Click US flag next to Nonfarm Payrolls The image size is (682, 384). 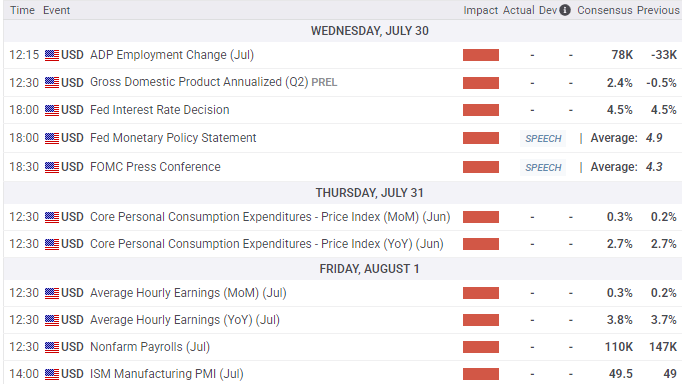point(52,347)
